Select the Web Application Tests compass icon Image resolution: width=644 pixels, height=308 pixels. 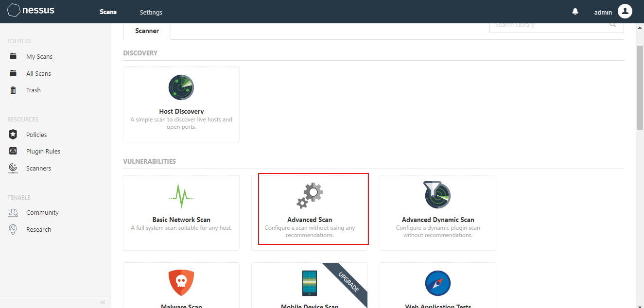click(x=437, y=284)
